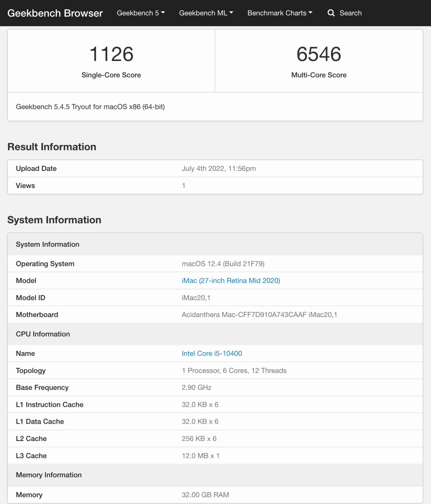Click the 256 KB x 6 value

(x=199, y=439)
